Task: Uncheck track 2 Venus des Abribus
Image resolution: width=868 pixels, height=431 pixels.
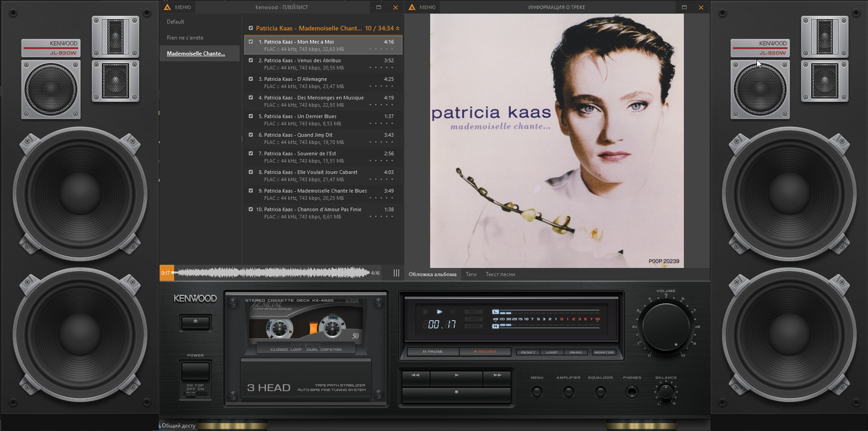Action: (x=251, y=60)
